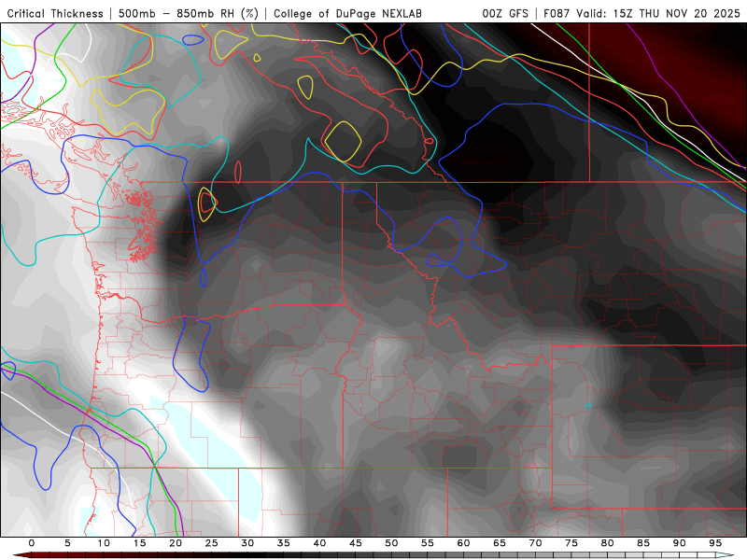Click the "55" tick label on the color scale
Screen dimensions: 747x560
(428, 543)
